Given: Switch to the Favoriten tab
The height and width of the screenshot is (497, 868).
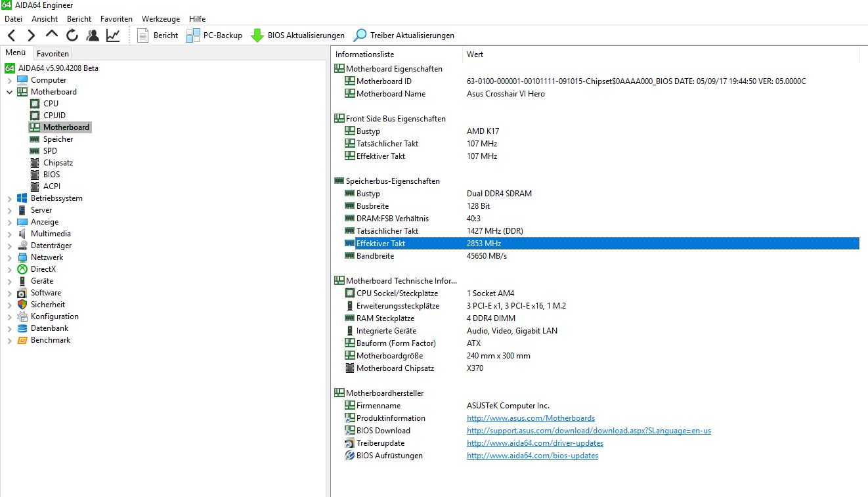Looking at the screenshot, I should pyautogui.click(x=53, y=54).
